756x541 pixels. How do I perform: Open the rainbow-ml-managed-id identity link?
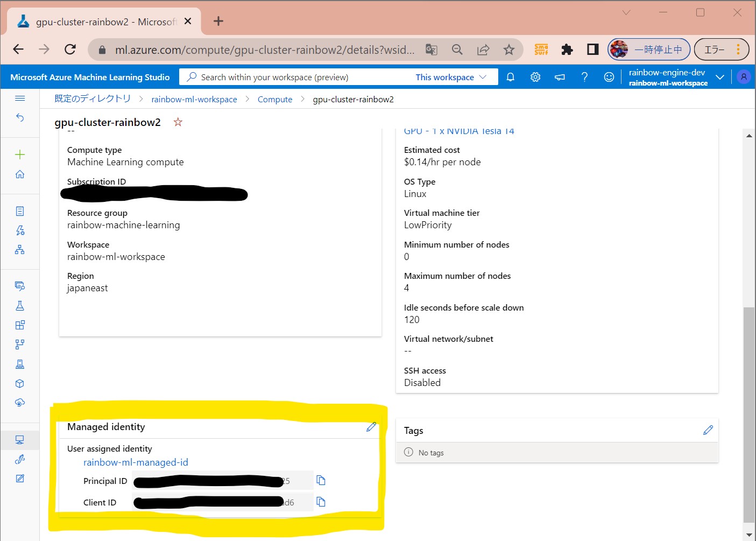[x=136, y=462]
